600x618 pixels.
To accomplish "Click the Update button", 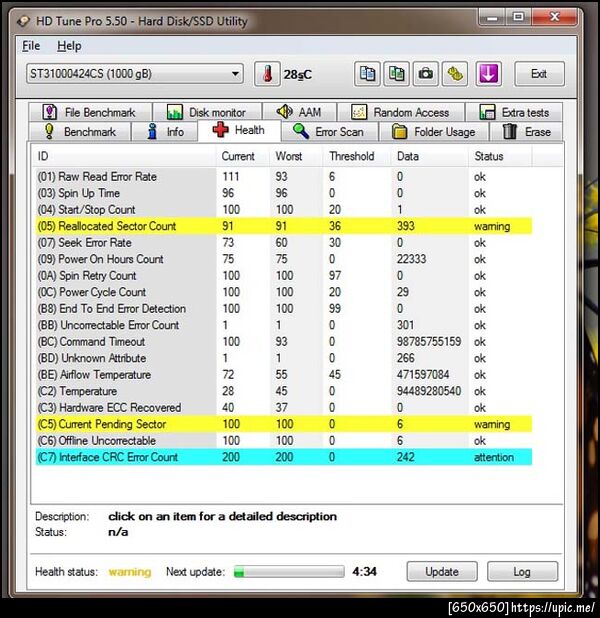I will (442, 571).
